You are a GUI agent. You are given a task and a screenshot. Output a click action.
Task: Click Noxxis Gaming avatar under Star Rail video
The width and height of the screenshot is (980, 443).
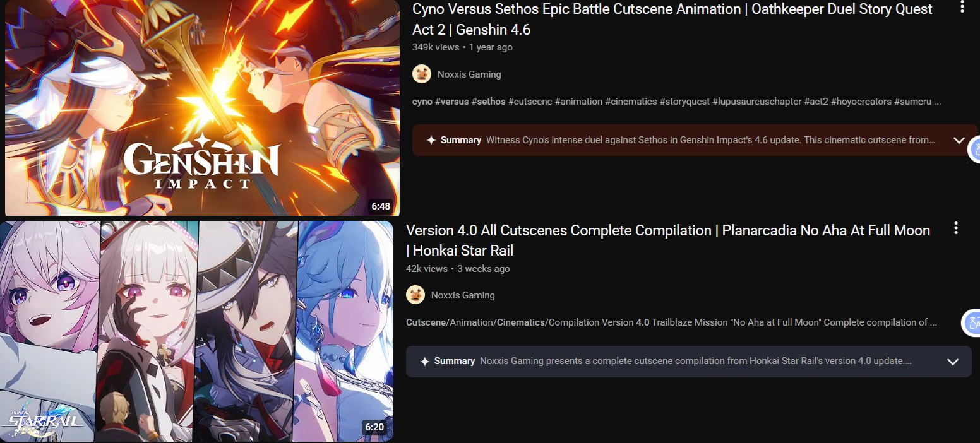tap(415, 295)
